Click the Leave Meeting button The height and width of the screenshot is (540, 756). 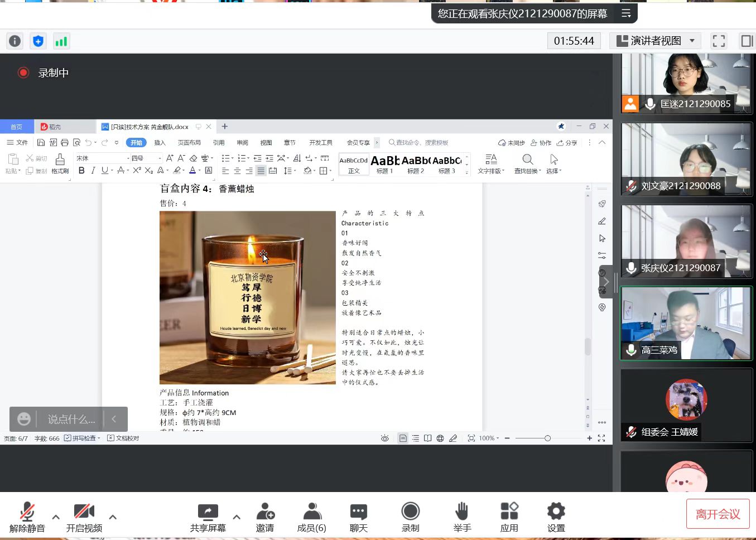tap(718, 514)
